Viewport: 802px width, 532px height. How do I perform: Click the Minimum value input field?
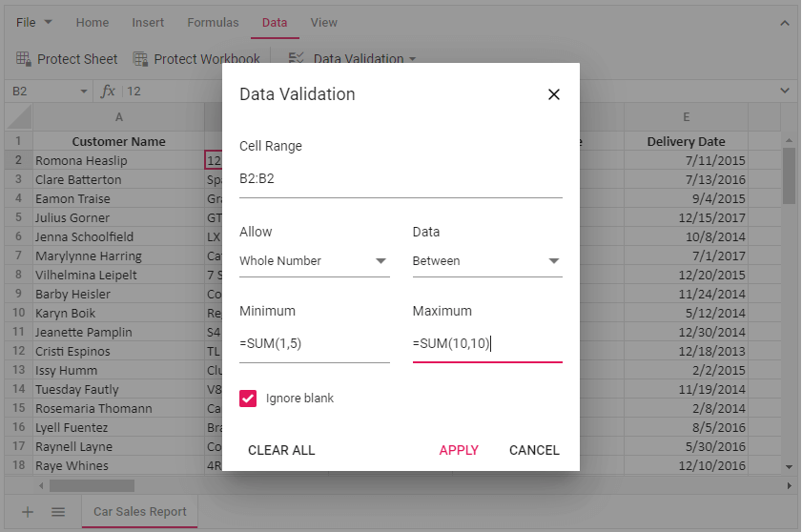pos(314,344)
